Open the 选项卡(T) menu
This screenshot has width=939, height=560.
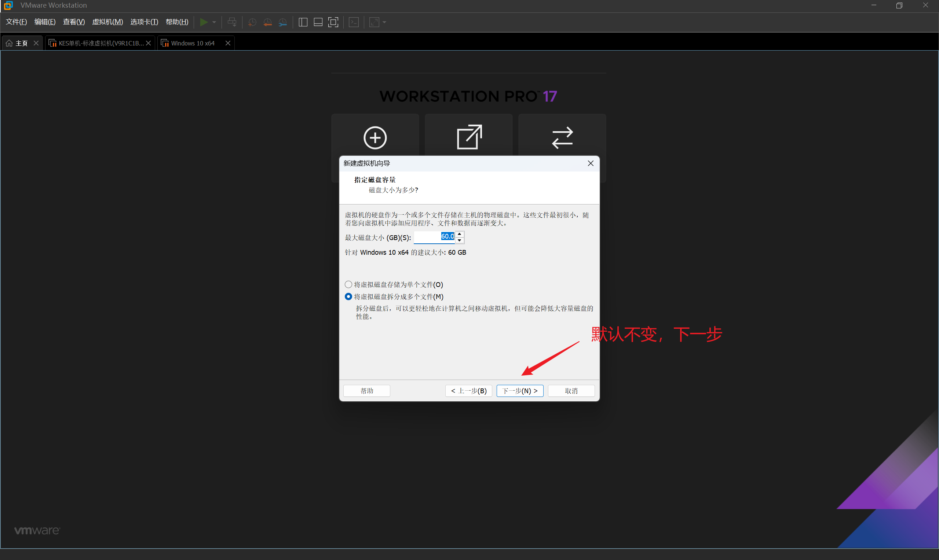(144, 22)
